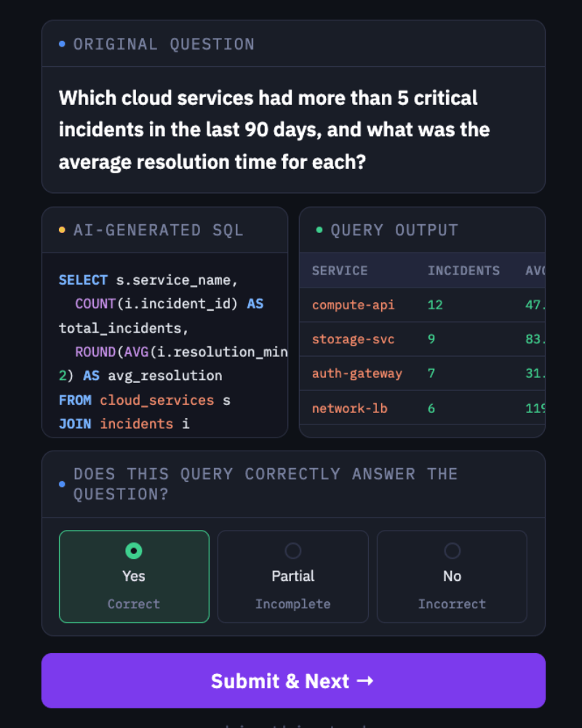Click the compute-api row in output
This screenshot has width=582, height=728.
(x=423, y=305)
